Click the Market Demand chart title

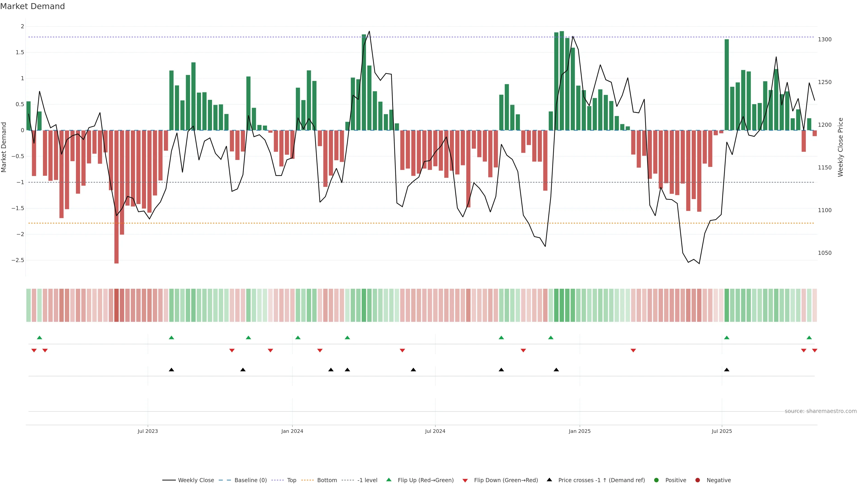click(x=32, y=6)
